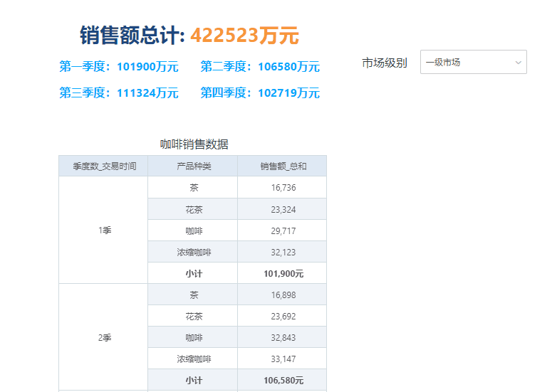
Task: Click the subtotal value 101,900元
Action: 283,273
